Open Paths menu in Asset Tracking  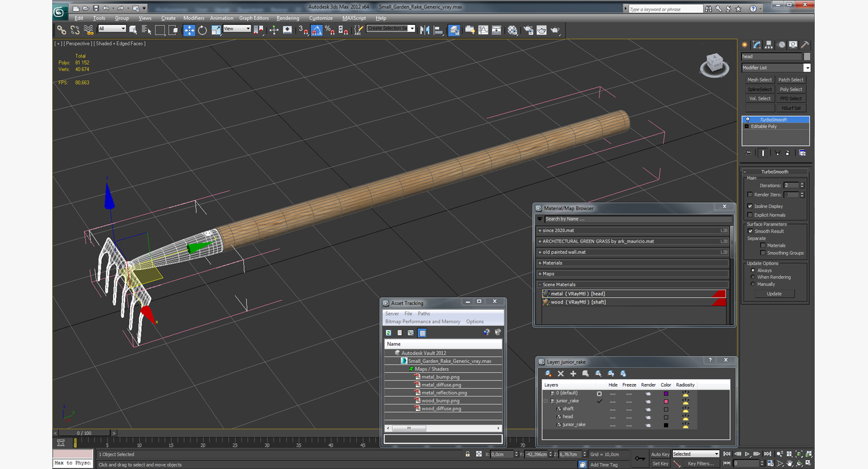point(424,314)
